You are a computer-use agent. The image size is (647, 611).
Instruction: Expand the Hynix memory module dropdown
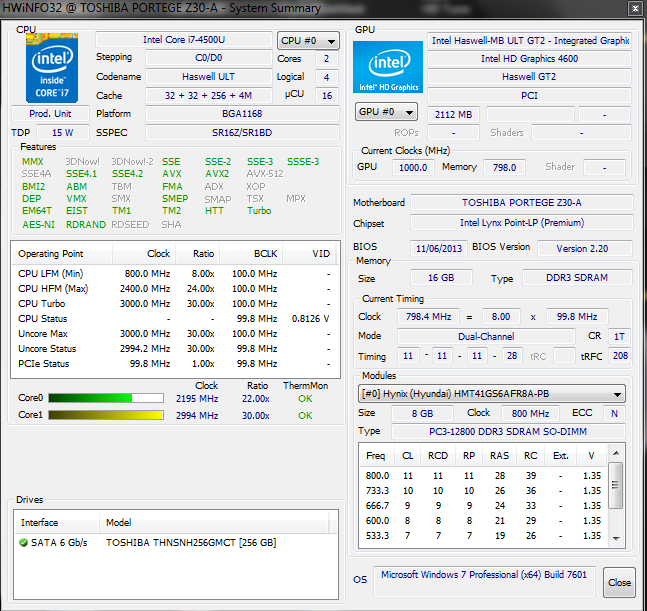point(491,394)
